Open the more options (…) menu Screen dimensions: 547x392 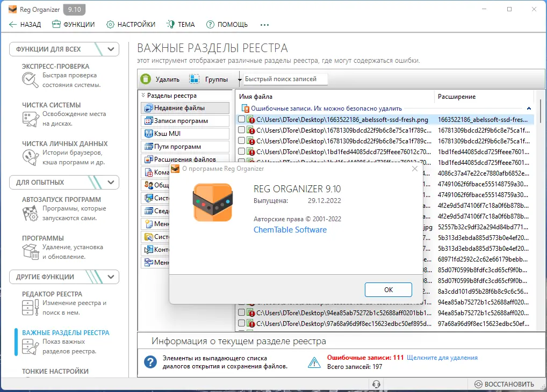click(x=264, y=25)
